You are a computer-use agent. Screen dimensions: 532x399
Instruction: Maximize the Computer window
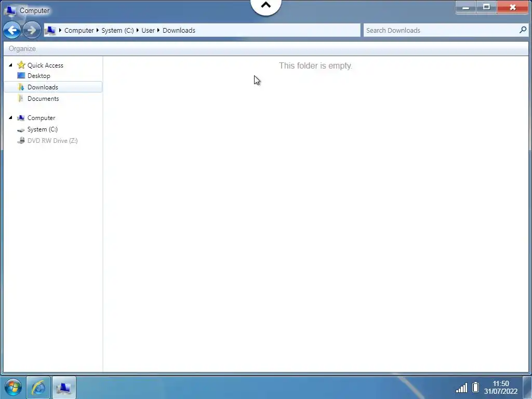(486, 7)
